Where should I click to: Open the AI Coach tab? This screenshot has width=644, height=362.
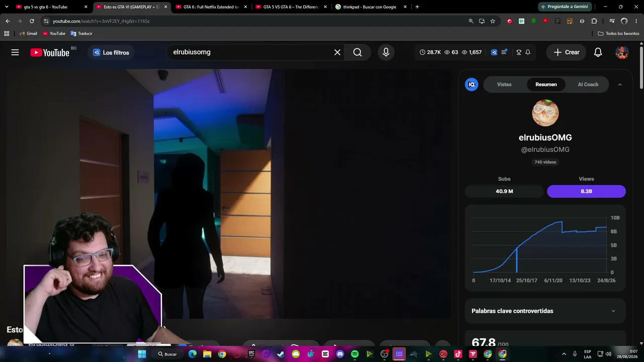[588, 84]
